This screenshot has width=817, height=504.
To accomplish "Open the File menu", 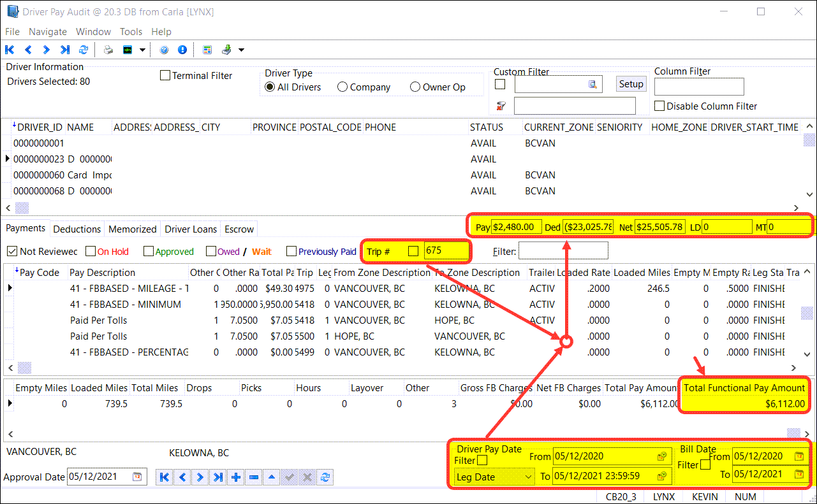I will [x=12, y=31].
